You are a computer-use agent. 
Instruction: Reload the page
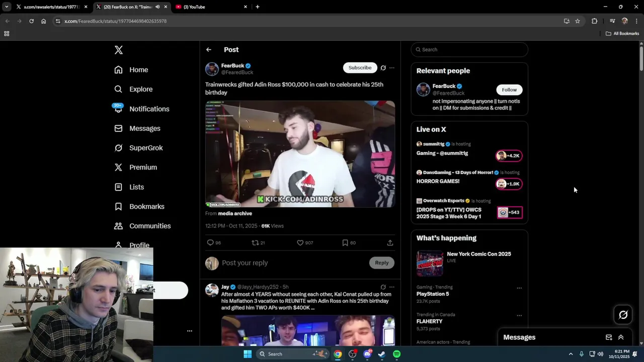pos(31,21)
